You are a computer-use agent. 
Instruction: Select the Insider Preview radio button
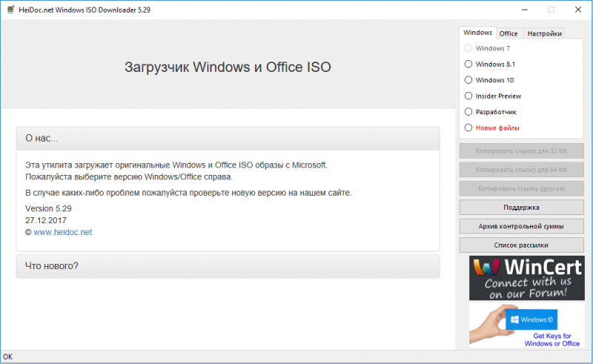coord(468,96)
